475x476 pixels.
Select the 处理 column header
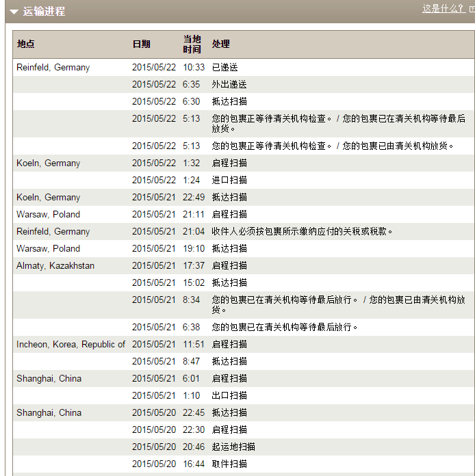point(220,44)
